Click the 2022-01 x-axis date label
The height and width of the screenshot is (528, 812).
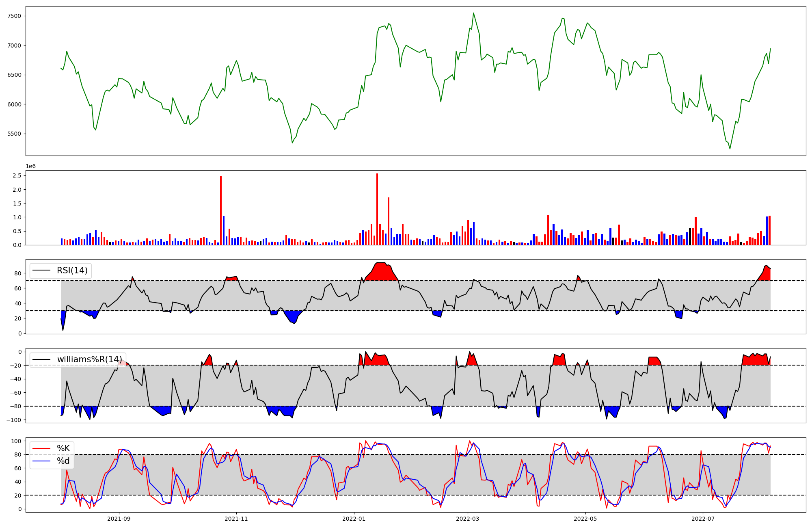point(354,519)
